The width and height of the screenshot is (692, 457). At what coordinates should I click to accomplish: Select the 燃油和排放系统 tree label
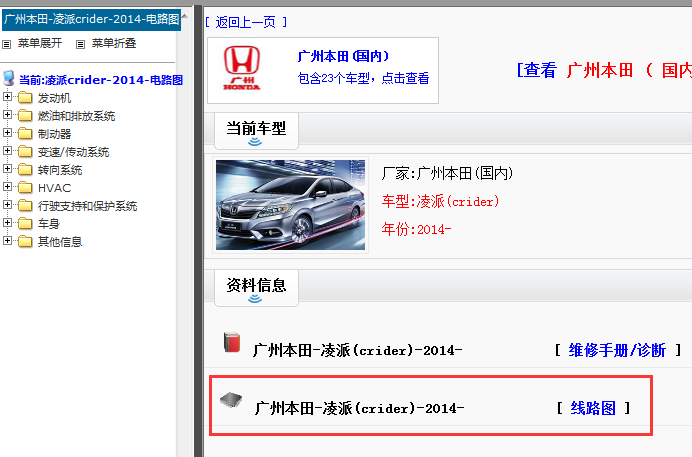point(76,116)
